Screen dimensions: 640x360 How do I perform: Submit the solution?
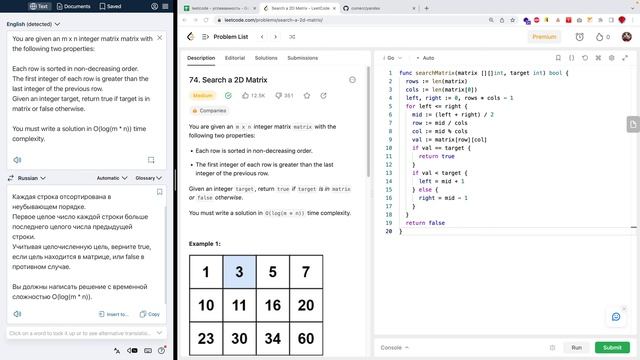(612, 348)
